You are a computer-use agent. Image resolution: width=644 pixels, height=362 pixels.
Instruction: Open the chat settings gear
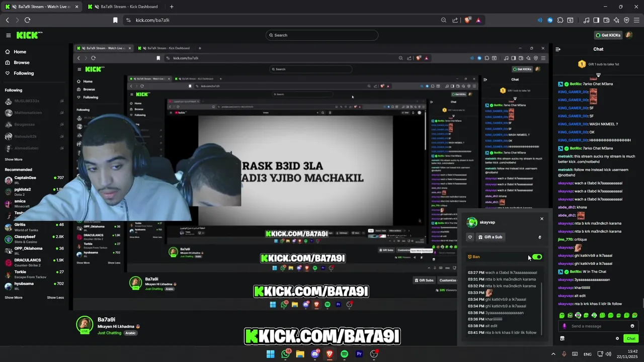click(617, 338)
